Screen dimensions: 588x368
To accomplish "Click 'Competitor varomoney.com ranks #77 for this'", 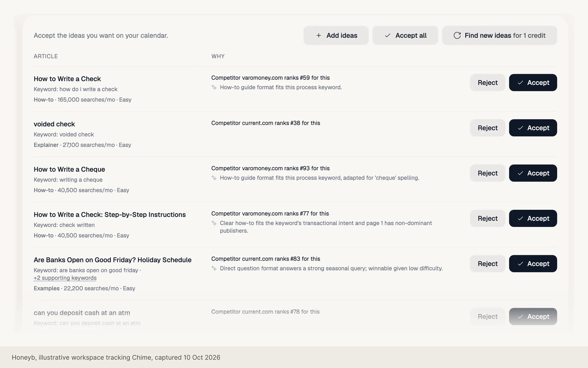I will pyautogui.click(x=270, y=213).
